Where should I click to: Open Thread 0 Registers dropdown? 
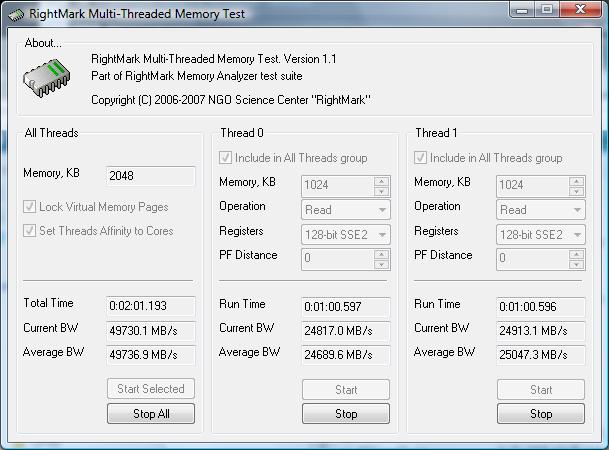point(345,235)
